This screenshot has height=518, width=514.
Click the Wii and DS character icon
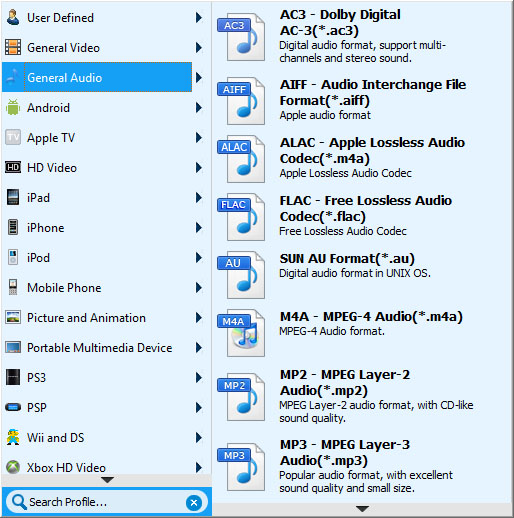coord(13,437)
